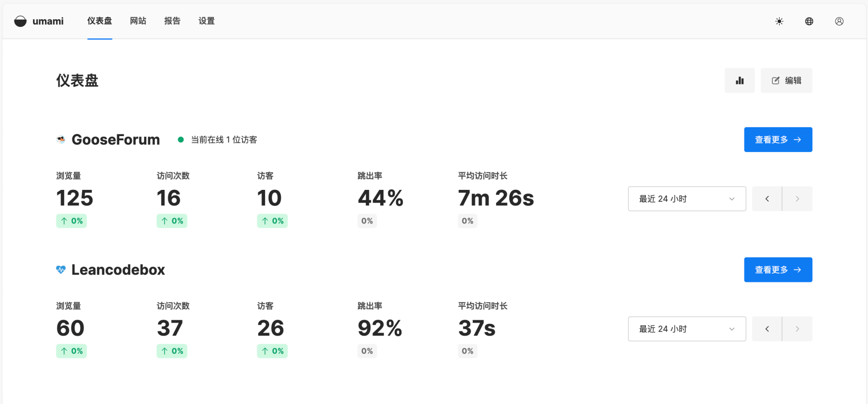Click Leancodebox 浏览量 value 60

(70, 328)
